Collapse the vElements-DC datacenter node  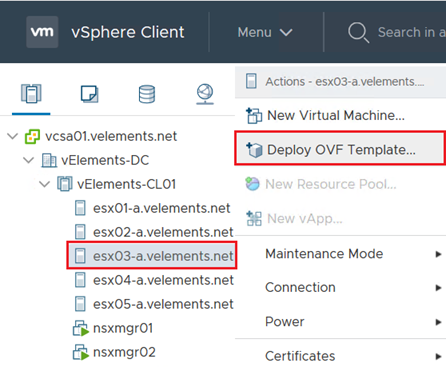29,160
